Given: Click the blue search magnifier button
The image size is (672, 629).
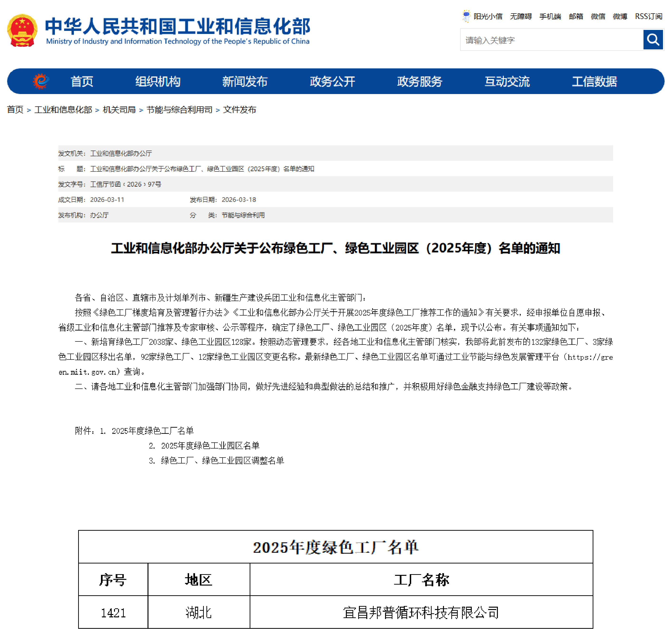Looking at the screenshot, I should (653, 39).
